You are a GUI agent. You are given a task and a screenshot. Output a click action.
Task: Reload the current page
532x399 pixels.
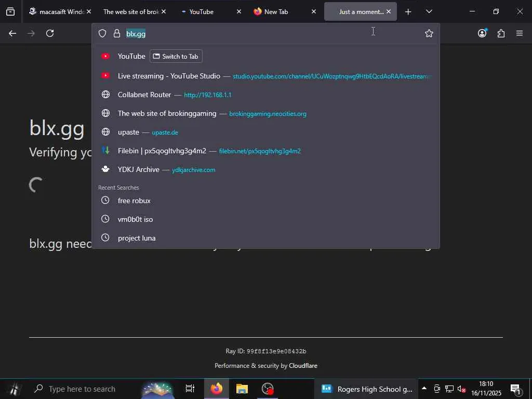[50, 33]
